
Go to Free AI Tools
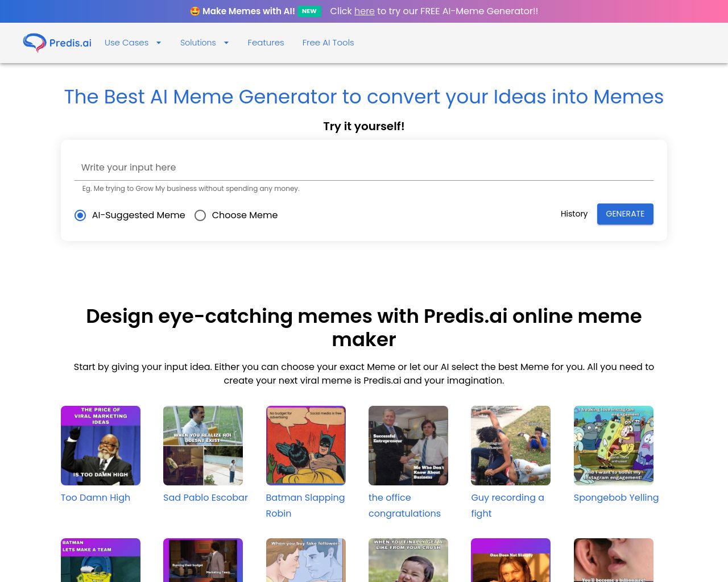(328, 43)
